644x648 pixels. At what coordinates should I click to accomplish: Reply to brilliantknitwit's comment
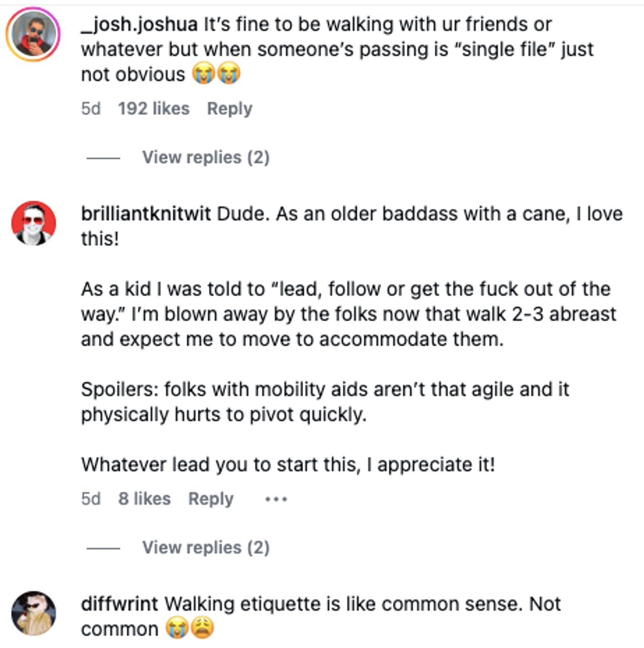(x=211, y=499)
